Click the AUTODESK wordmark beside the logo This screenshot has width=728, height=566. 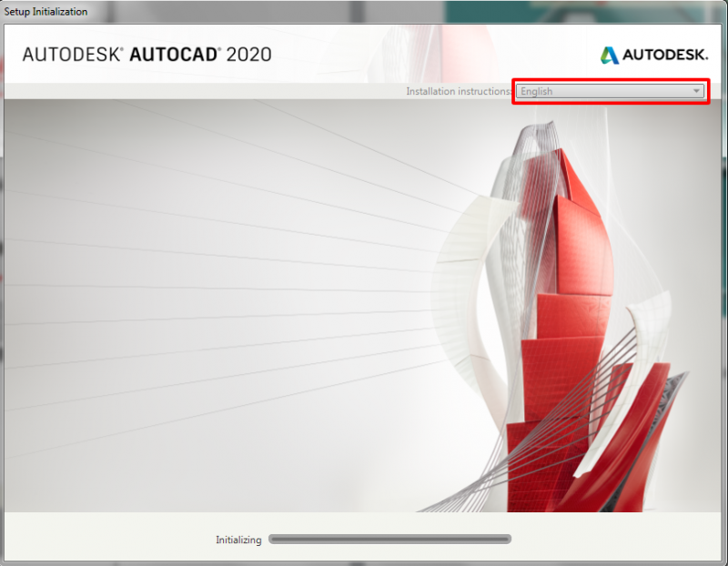click(665, 55)
